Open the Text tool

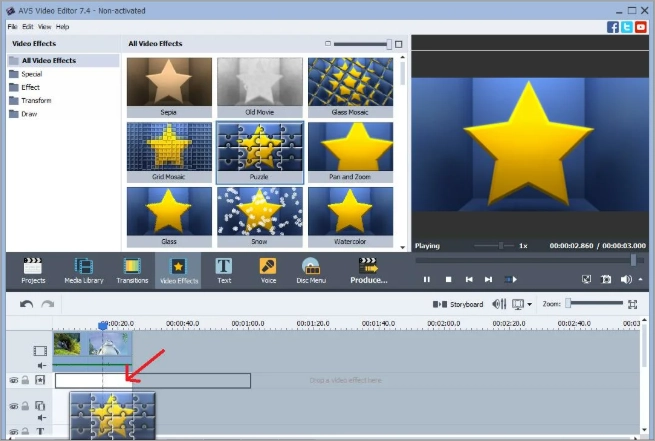(x=224, y=271)
